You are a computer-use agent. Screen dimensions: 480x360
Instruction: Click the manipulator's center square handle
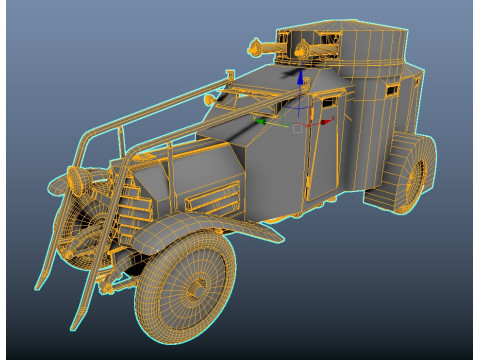[298, 129]
